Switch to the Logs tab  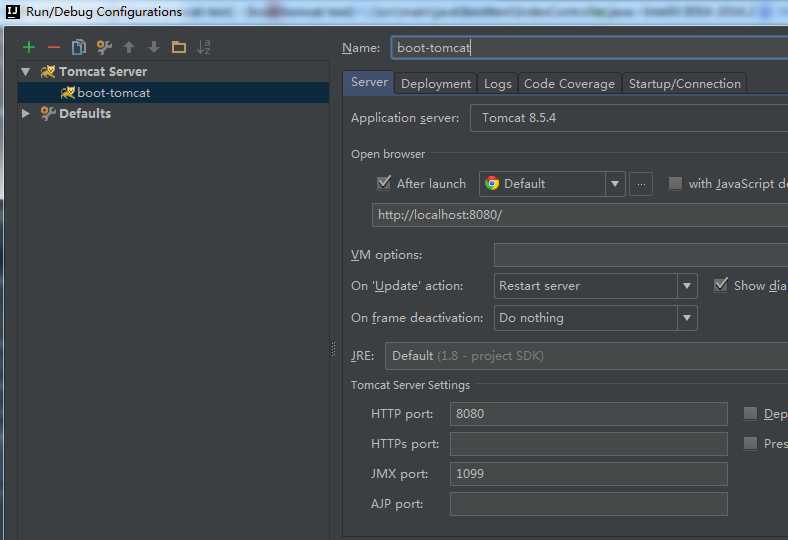point(498,83)
